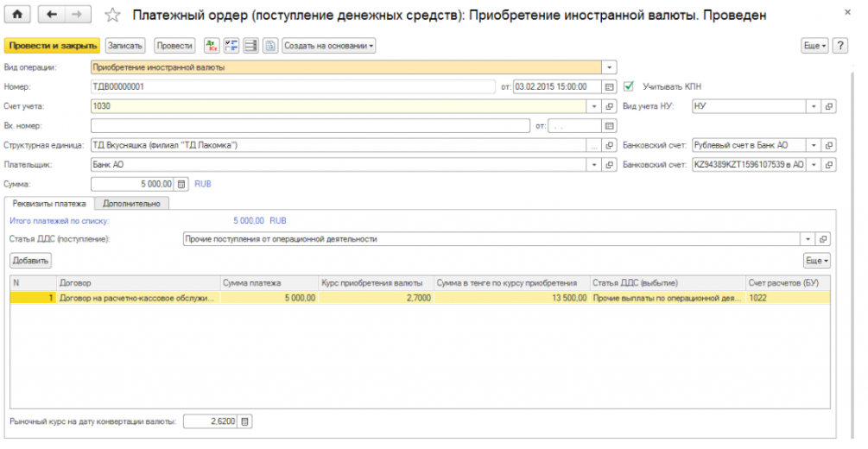This screenshot has height=449, width=868.
Task: Select the Реквизиты платежа tab
Action: pyautogui.click(x=50, y=204)
